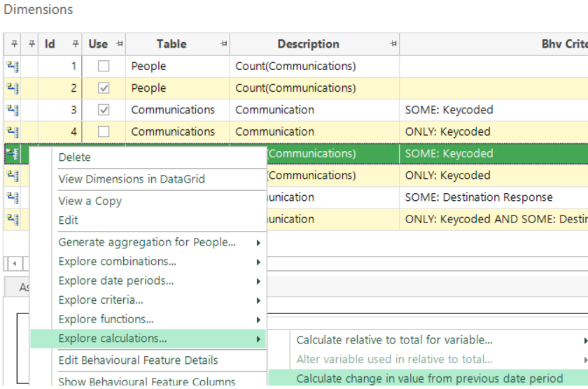
Task: Tick the Use checkbox for row 4
Action: tap(104, 132)
